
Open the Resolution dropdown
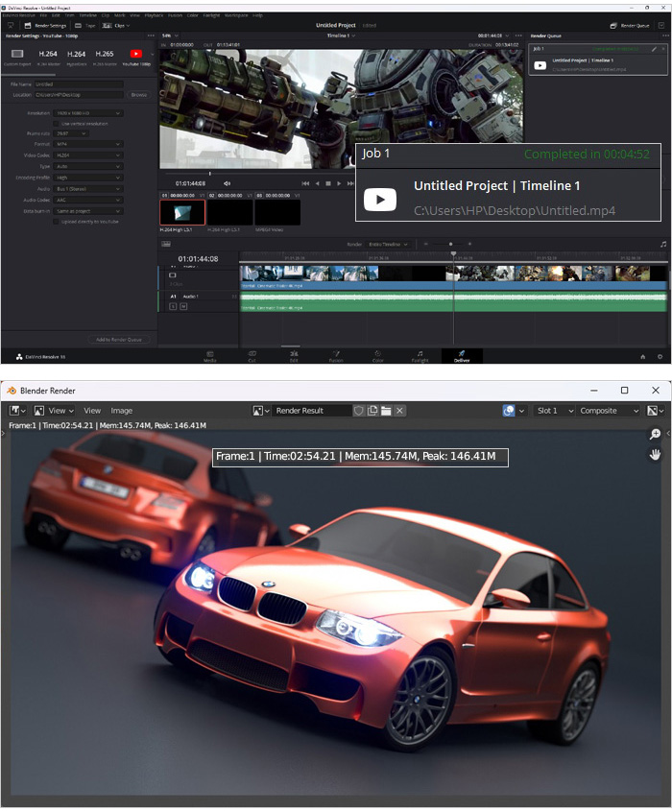tap(88, 112)
